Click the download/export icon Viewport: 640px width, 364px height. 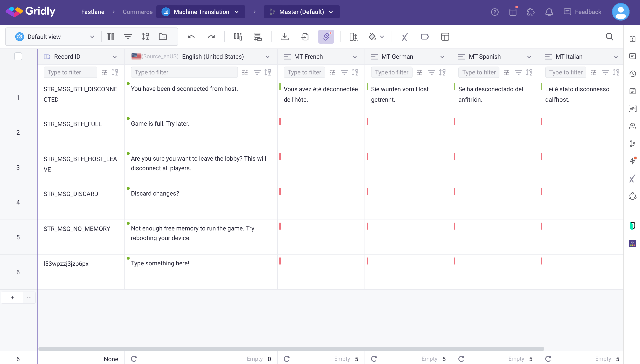pyautogui.click(x=284, y=37)
